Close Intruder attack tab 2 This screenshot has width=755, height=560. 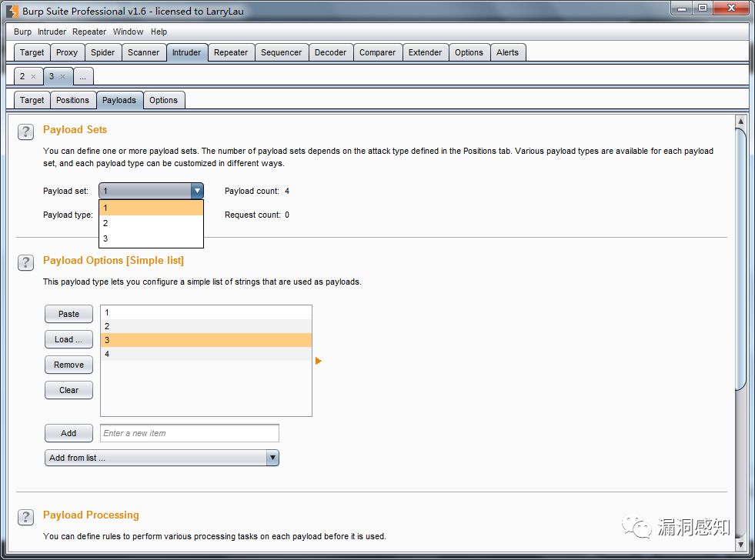pos(33,76)
